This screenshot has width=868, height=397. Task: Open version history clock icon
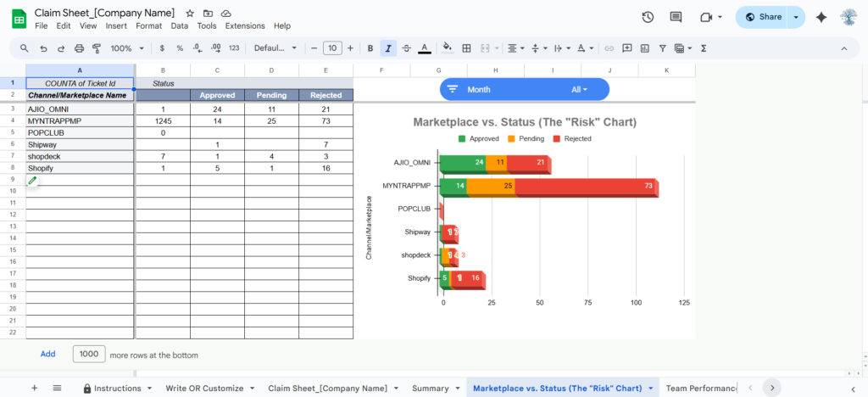coord(648,17)
